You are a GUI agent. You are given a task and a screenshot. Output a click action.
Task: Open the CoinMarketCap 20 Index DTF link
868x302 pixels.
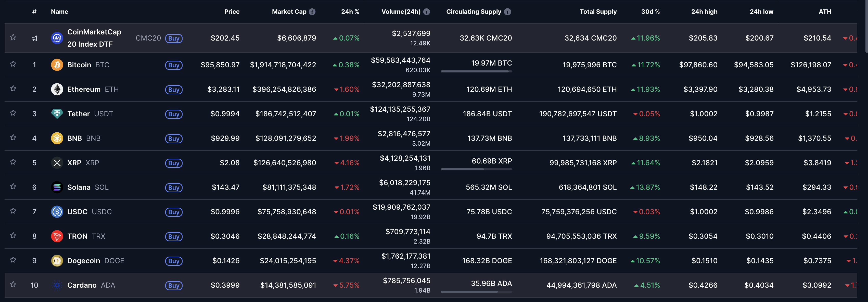point(94,38)
